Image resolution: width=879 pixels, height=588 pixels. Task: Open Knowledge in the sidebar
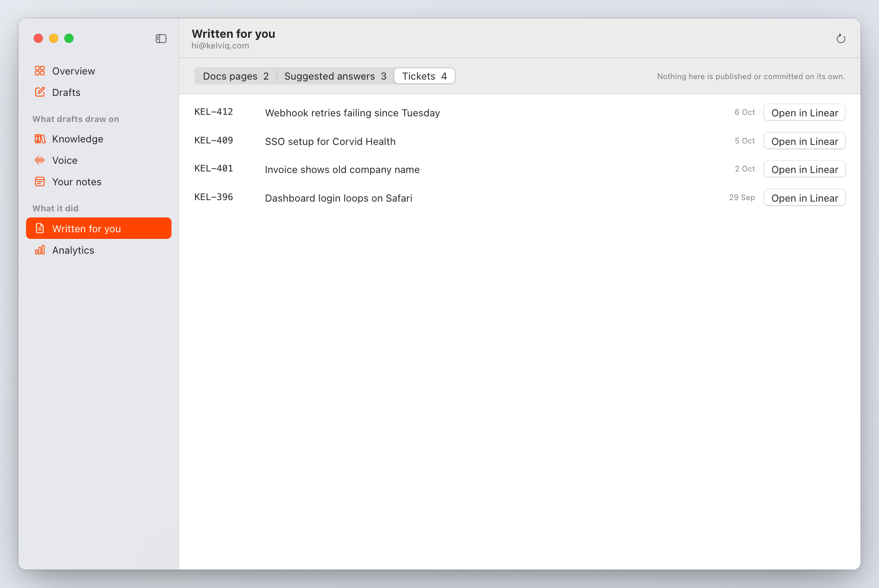point(99,139)
